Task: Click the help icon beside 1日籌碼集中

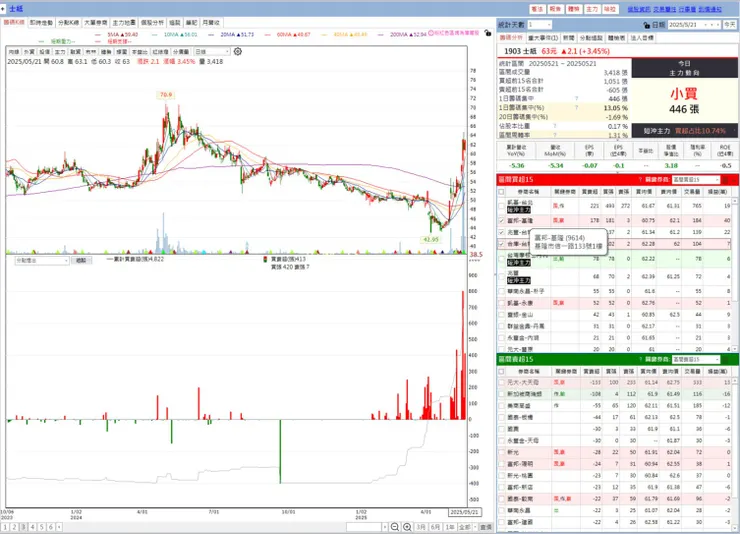Action: click(576, 99)
